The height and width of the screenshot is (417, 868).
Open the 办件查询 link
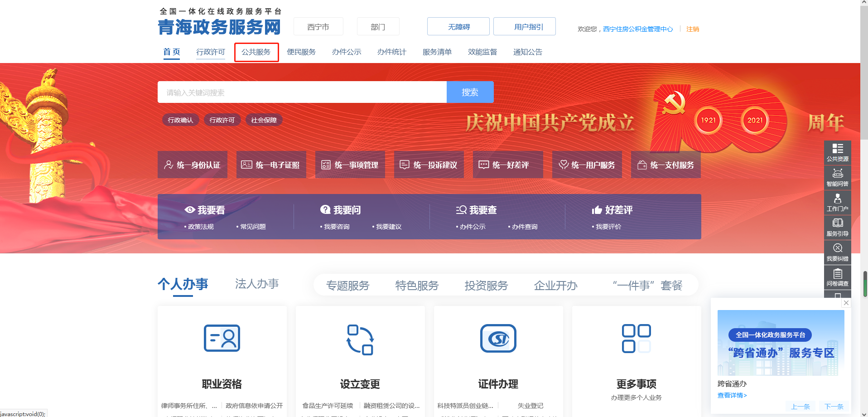(x=525, y=227)
